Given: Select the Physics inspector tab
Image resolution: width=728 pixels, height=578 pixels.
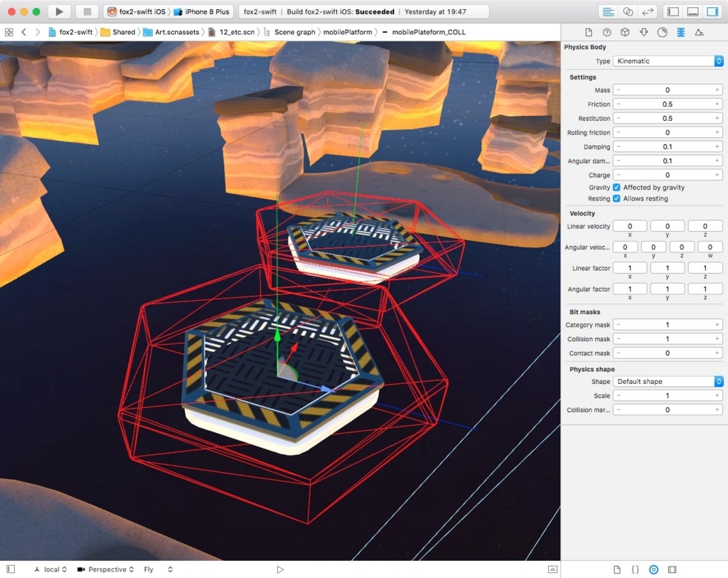Looking at the screenshot, I should (x=680, y=32).
